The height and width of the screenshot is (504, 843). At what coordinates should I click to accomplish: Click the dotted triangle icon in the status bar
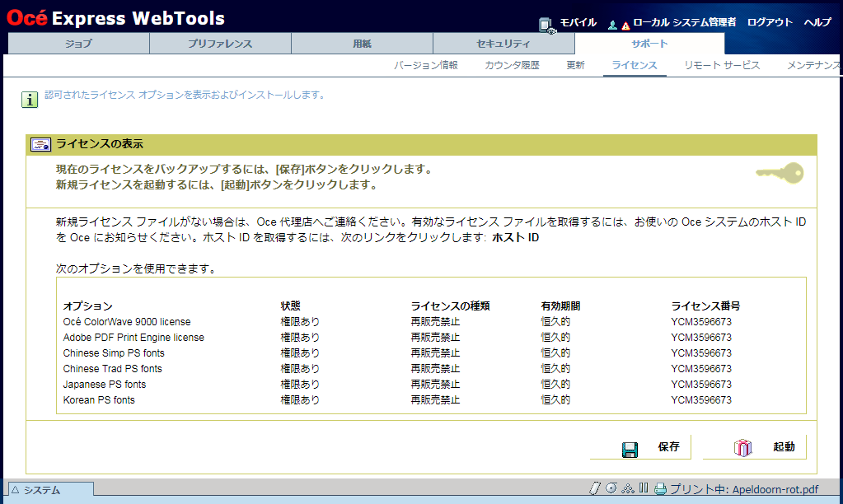627,488
